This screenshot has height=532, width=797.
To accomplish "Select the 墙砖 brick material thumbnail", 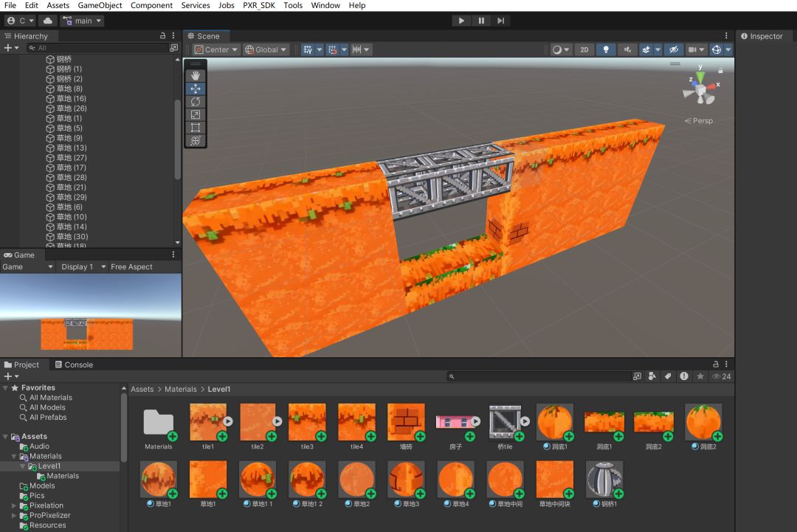I will pos(406,422).
